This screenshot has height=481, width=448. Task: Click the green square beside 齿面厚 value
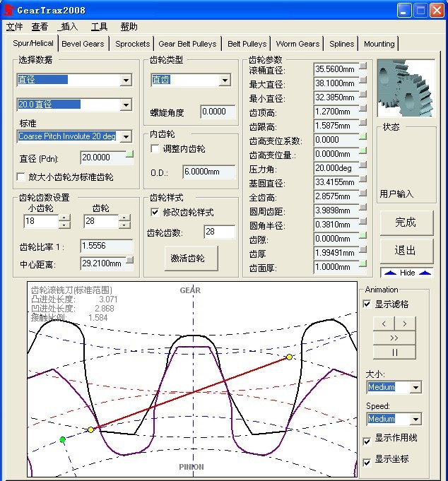363,263
